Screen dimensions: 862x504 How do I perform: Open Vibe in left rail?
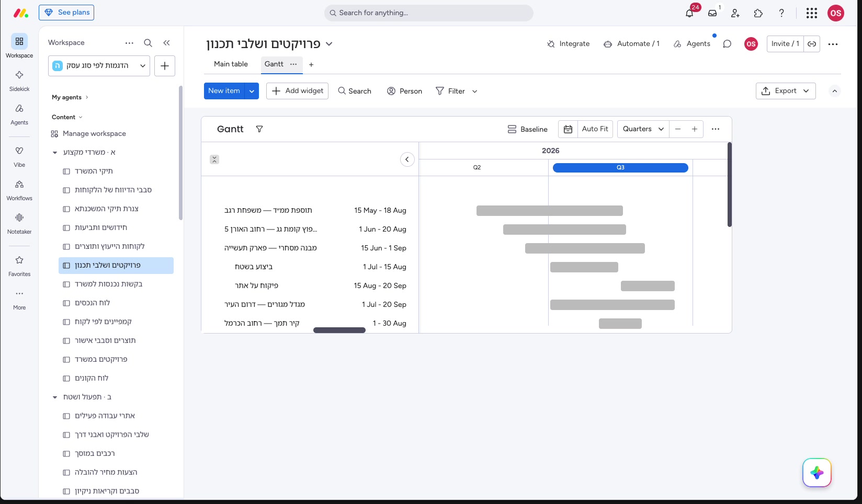pyautogui.click(x=19, y=156)
